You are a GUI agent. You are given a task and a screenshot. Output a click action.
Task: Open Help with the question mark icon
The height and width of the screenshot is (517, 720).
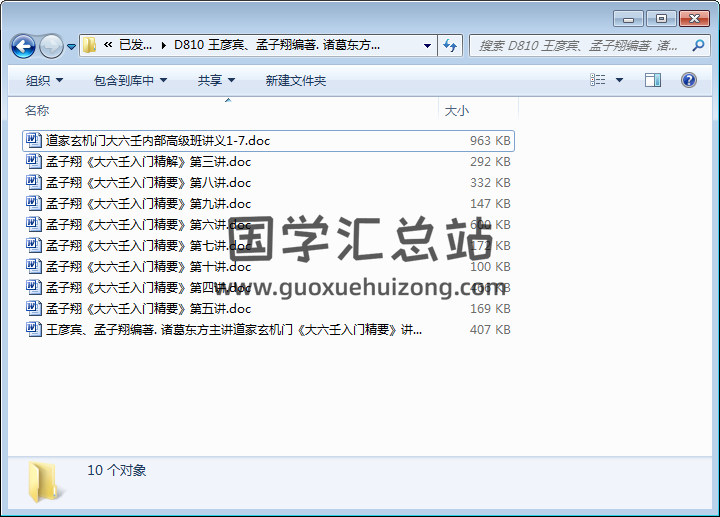click(x=688, y=80)
